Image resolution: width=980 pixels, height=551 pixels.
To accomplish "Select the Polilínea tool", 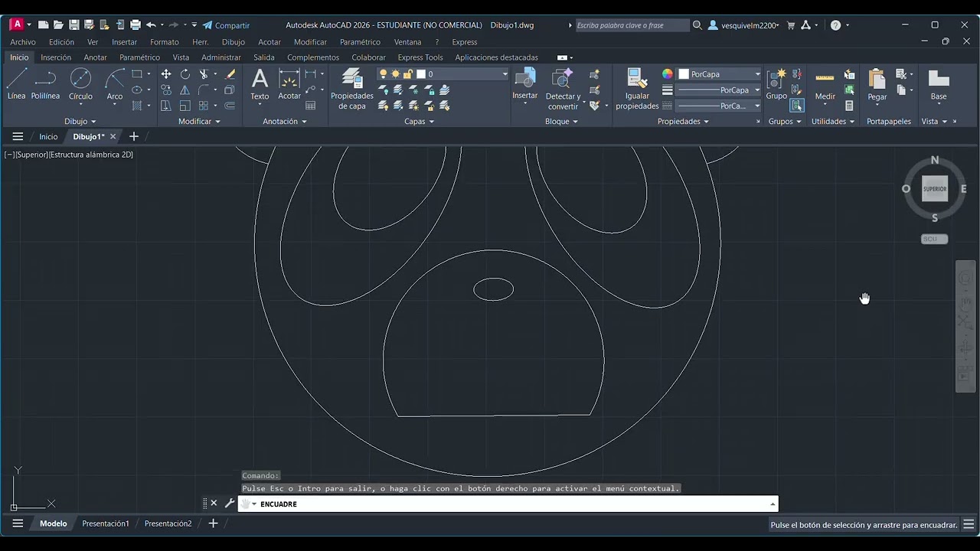I will pos(46,84).
